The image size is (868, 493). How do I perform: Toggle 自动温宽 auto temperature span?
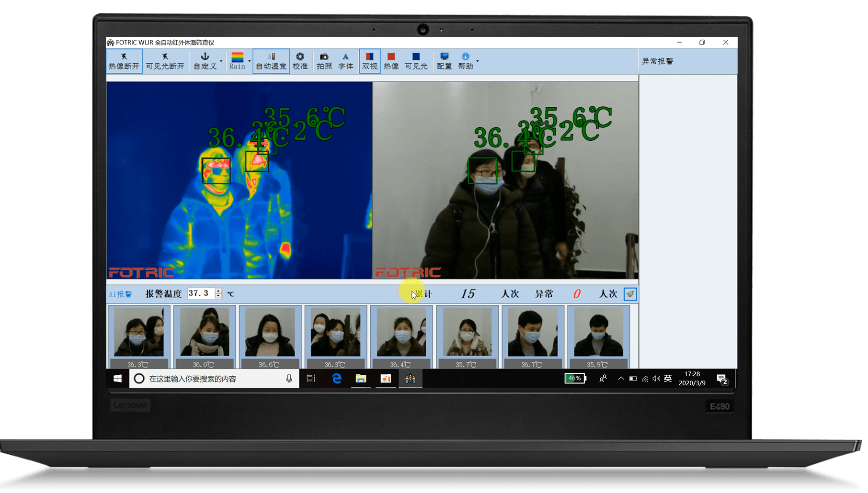[271, 61]
